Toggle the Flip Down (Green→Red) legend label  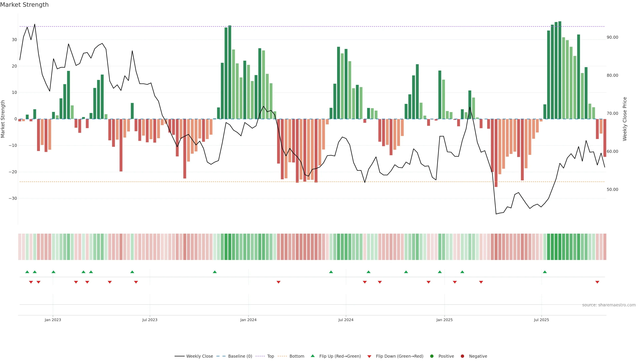pos(399,356)
